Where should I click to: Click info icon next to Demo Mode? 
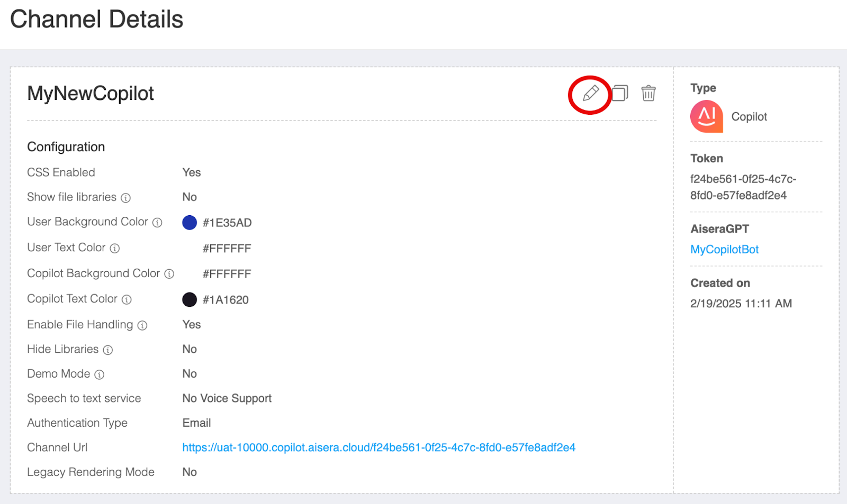100,374
